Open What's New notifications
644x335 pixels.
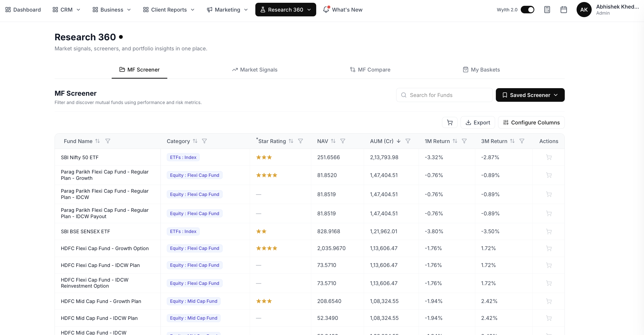343,10
